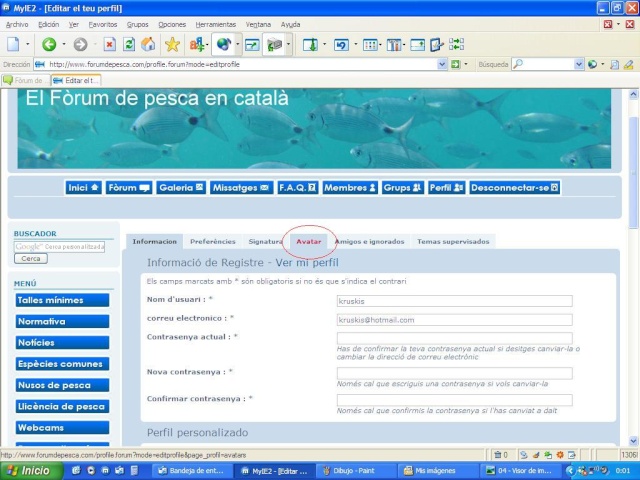
Task: Click the Contrasenya actual password field
Action: (454, 338)
